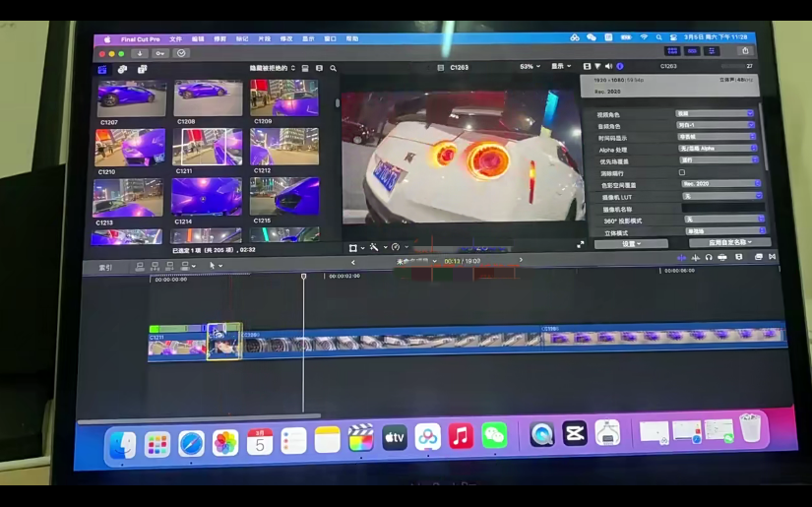Open WeChat from the dock

point(494,436)
